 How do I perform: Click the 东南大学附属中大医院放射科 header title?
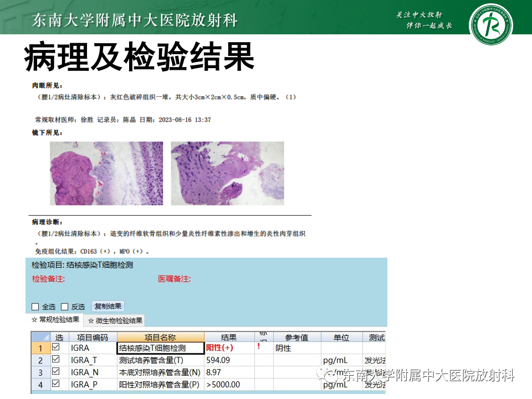pos(135,21)
